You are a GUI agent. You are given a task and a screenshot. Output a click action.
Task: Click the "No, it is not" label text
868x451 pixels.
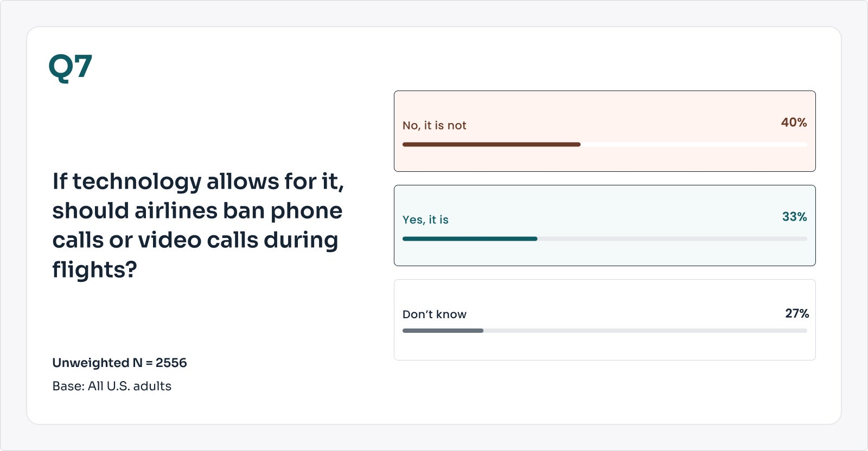point(434,126)
